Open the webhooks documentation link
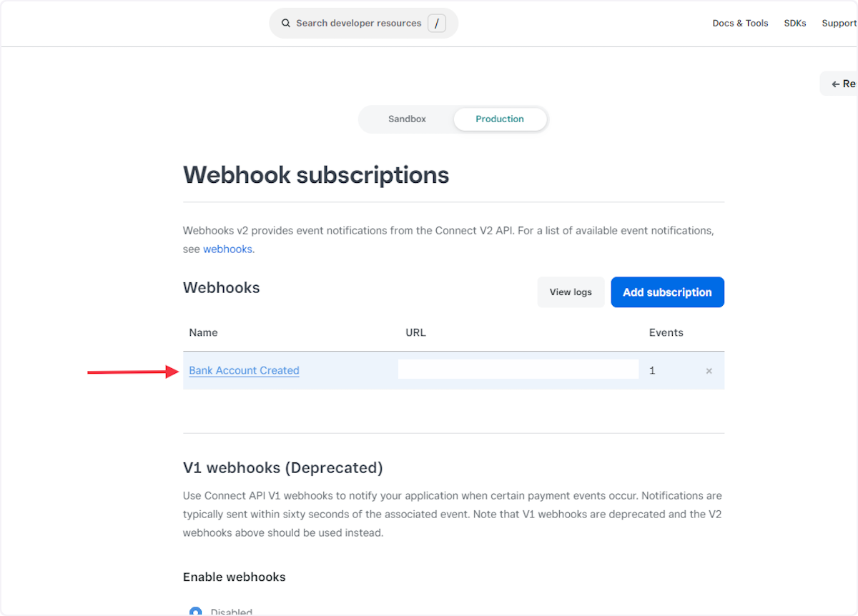 [x=227, y=249]
